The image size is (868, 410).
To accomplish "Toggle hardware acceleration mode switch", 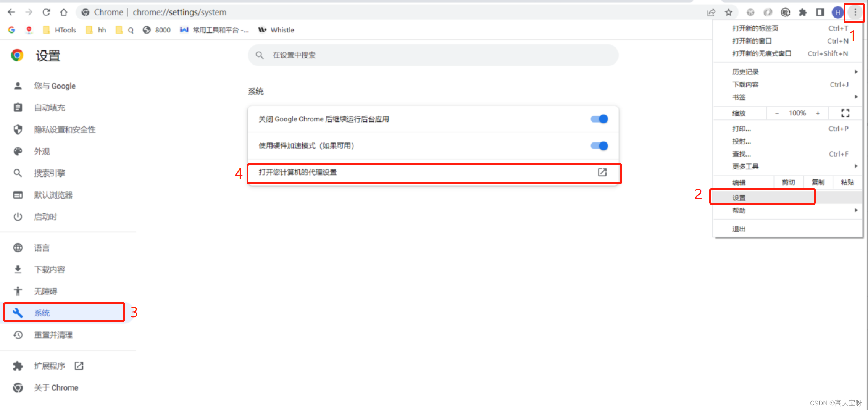I will [599, 145].
